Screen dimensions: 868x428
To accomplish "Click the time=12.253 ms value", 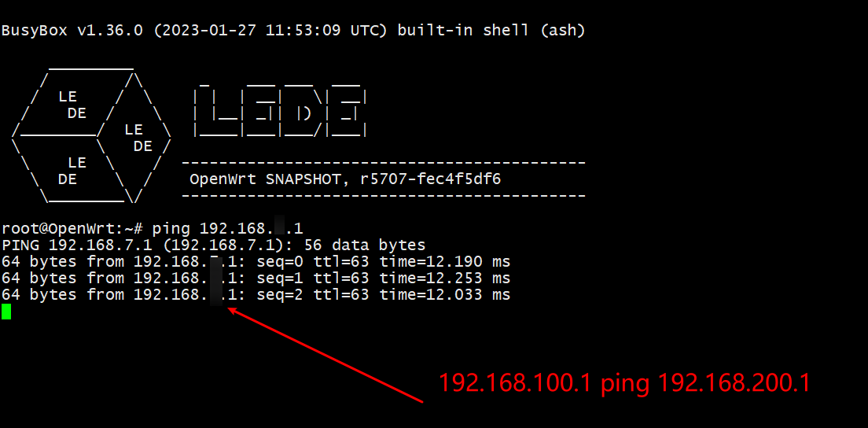I will 444,278.
